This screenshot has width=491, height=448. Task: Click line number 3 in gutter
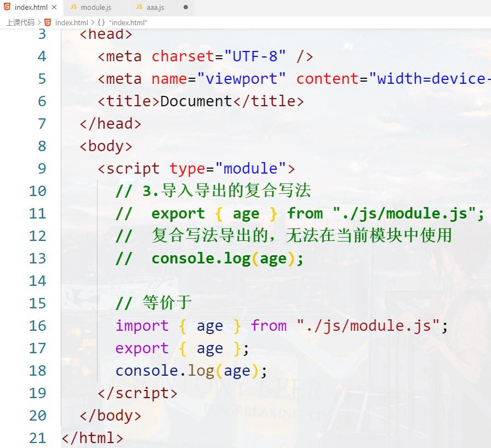coord(42,34)
